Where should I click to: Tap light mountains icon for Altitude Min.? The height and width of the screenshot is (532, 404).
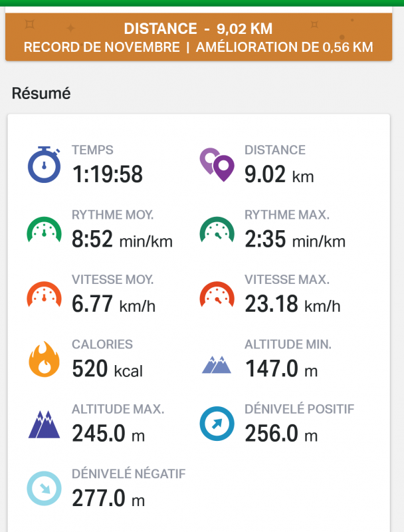[217, 364]
